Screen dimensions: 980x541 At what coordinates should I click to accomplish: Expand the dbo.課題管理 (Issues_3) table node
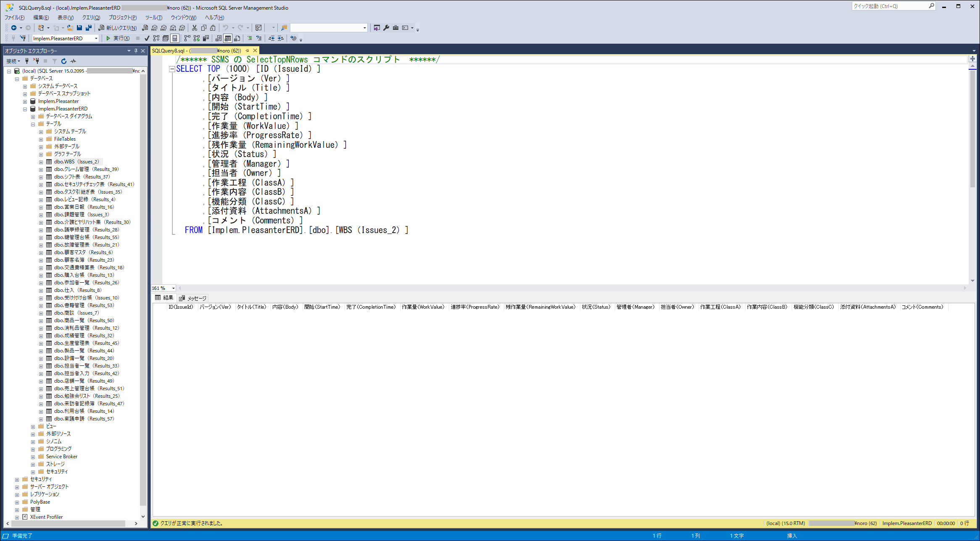(41, 215)
